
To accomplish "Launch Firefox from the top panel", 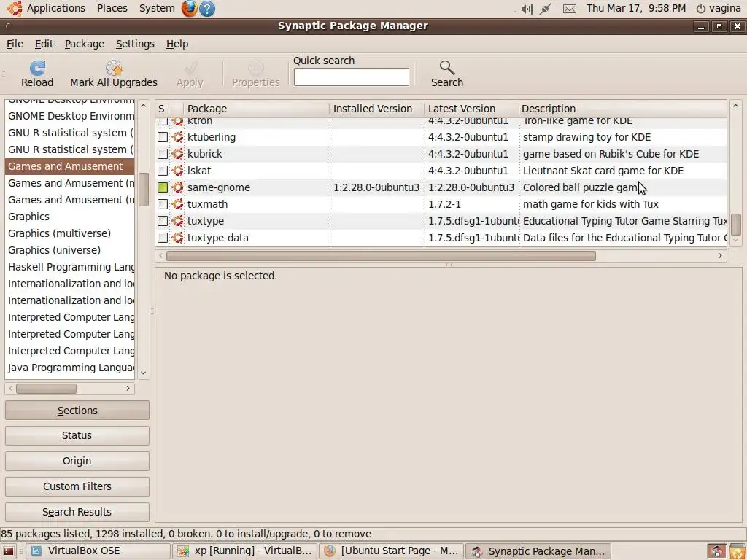I will [x=189, y=8].
